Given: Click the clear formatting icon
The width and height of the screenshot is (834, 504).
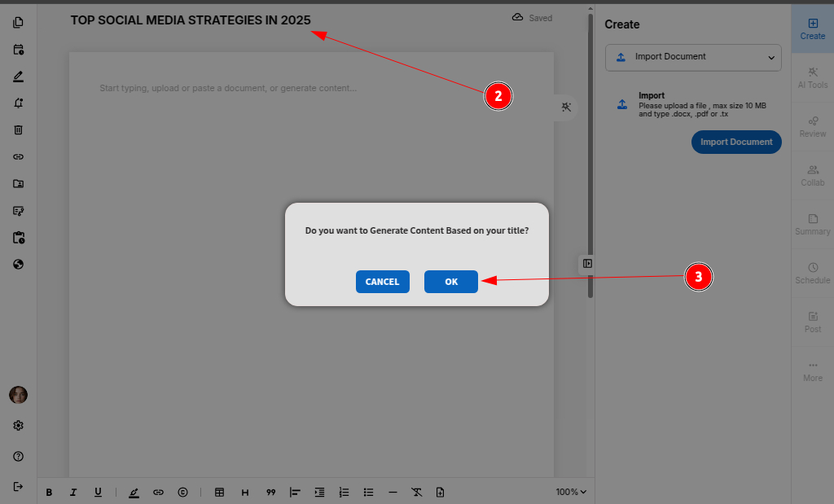Looking at the screenshot, I should [x=416, y=492].
